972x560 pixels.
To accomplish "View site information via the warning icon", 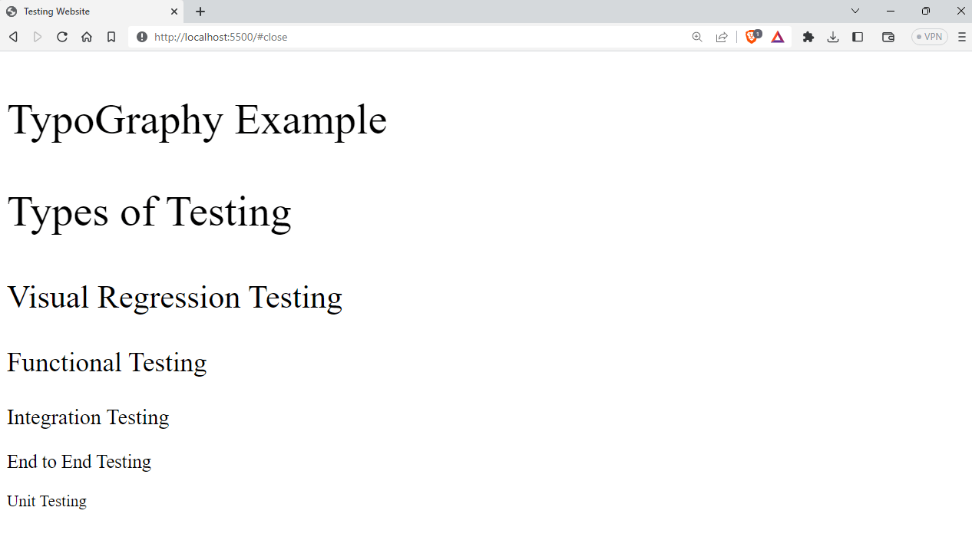I will click(x=142, y=36).
